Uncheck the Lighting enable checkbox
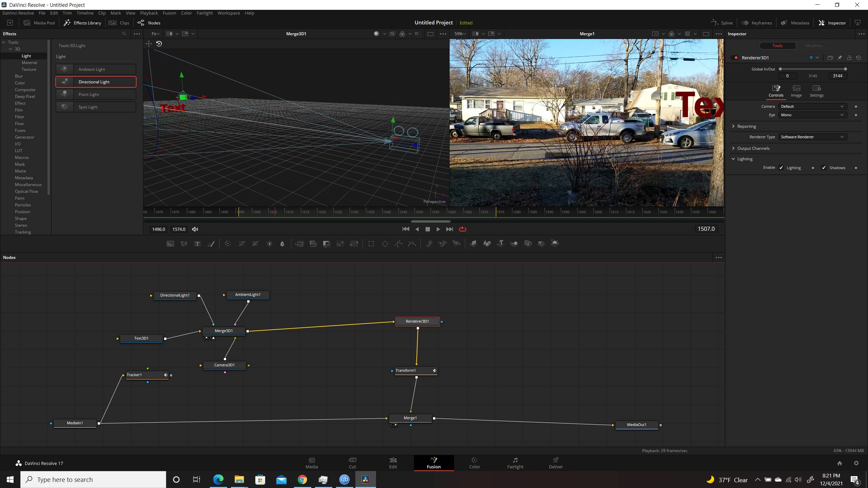 click(x=781, y=168)
